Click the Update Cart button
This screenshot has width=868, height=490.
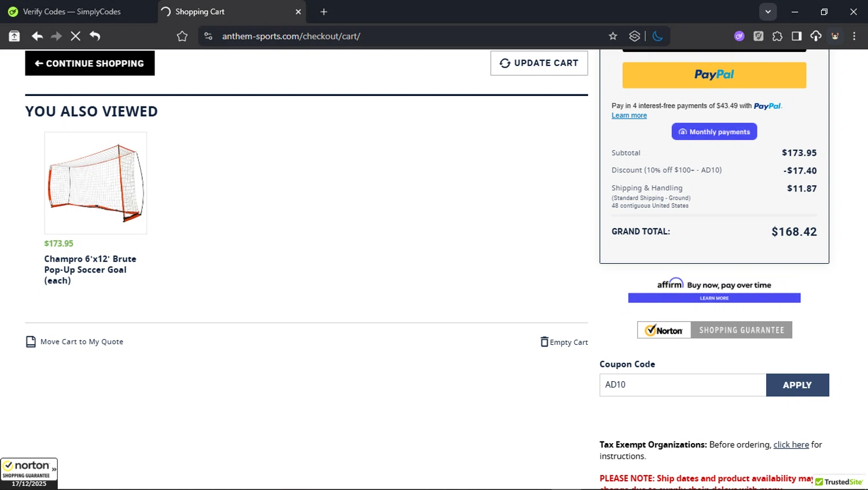click(x=539, y=63)
